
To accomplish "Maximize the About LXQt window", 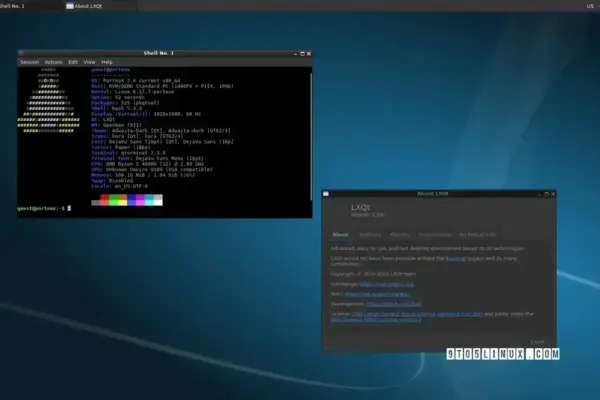I will click(546, 194).
